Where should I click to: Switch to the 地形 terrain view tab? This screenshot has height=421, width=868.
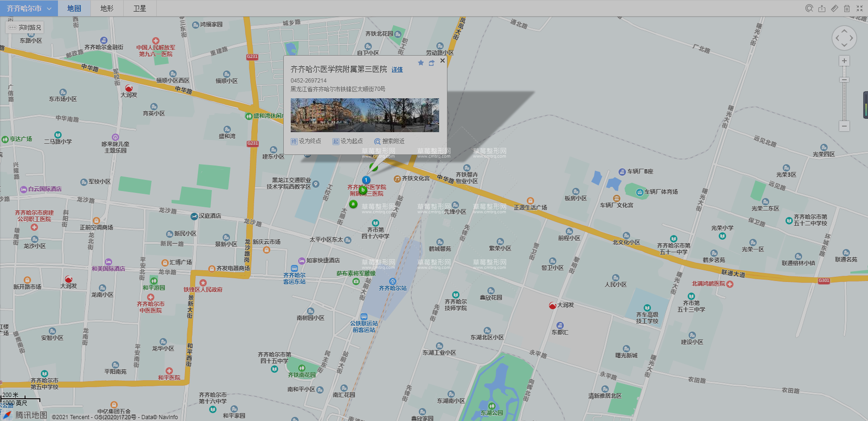pos(107,8)
